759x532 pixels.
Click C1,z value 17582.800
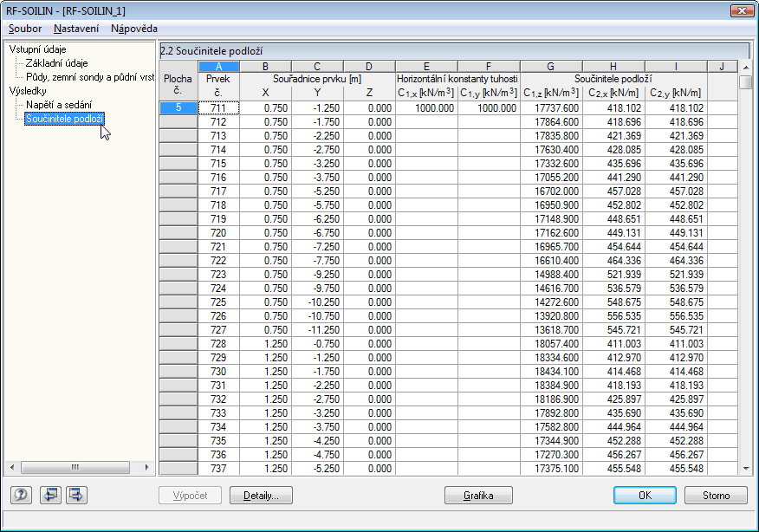click(551, 427)
